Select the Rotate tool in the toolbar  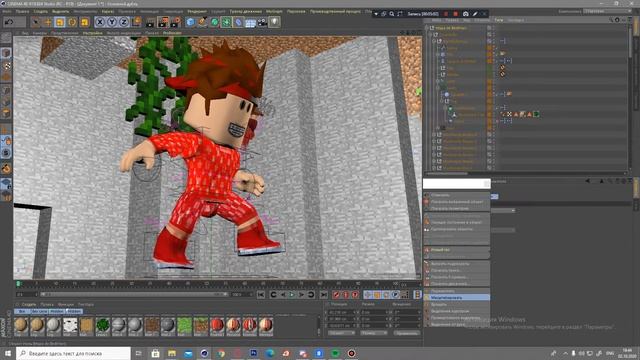click(72, 22)
